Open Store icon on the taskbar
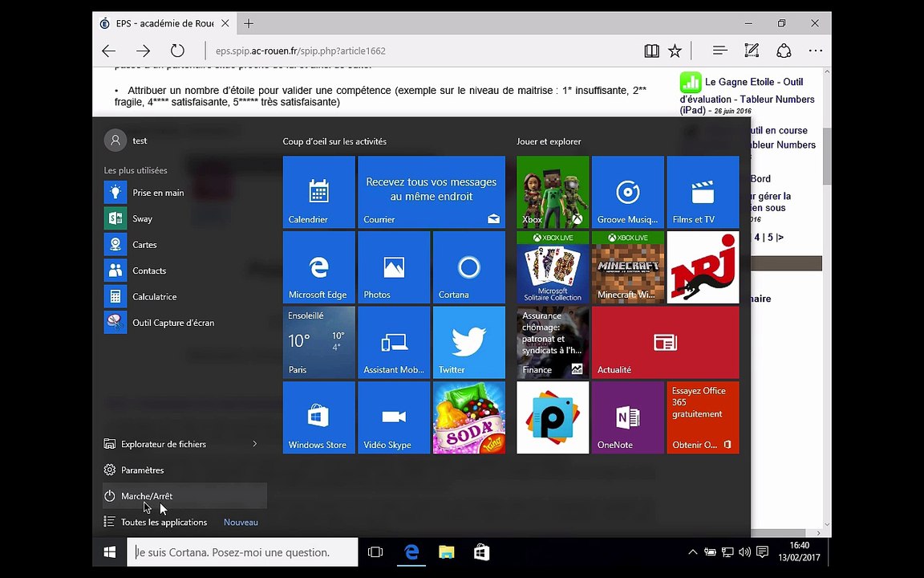This screenshot has width=924, height=578. click(x=481, y=552)
